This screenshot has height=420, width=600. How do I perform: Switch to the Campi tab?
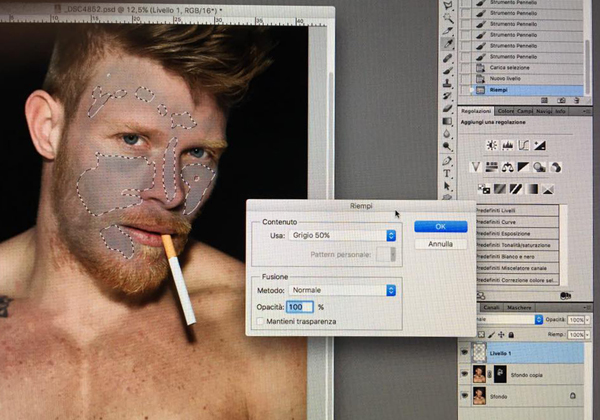coord(525,111)
